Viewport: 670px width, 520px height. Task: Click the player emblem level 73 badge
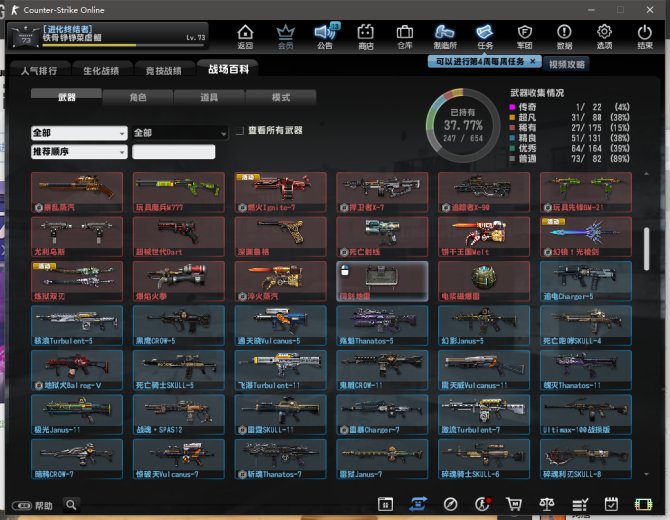pos(26,36)
